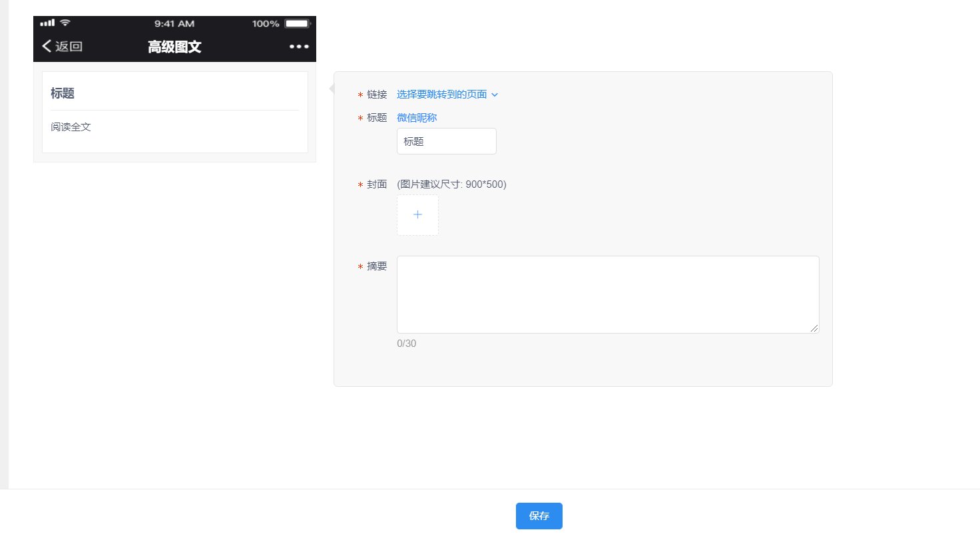This screenshot has height=538, width=980.
Task: Click the 标题 heading in preview card
Action: pyautogui.click(x=63, y=93)
